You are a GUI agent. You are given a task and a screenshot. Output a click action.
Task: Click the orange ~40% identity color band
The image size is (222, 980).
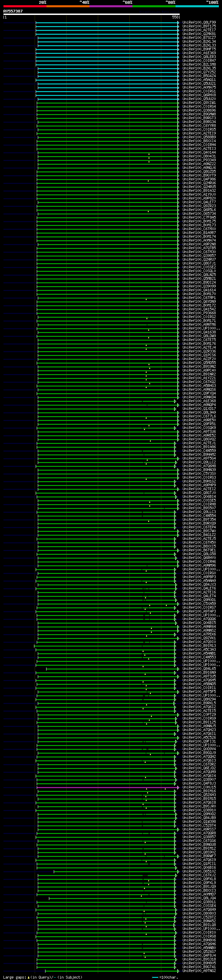(68, 6)
